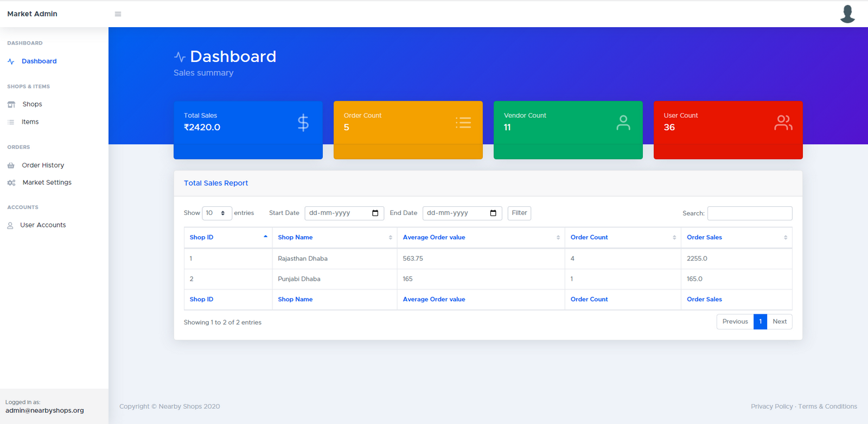Go to the Next pagination page
The width and height of the screenshot is (868, 424).
pyautogui.click(x=780, y=322)
